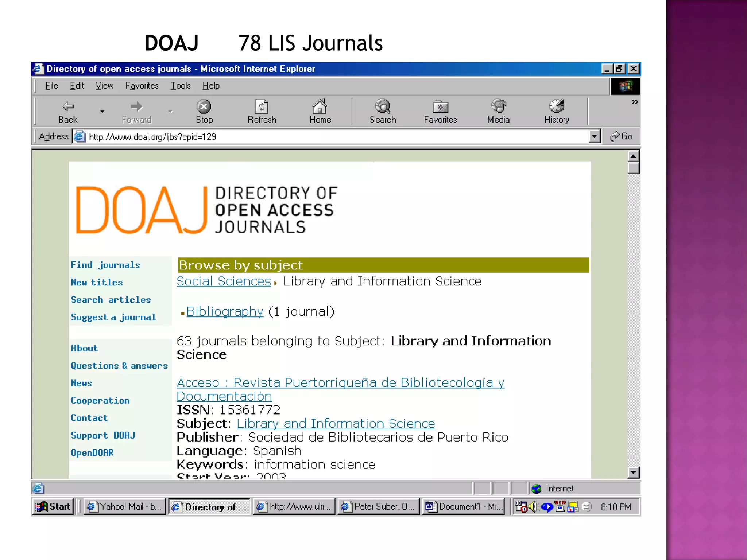Restore down the Internet Explorer window

pos(620,69)
